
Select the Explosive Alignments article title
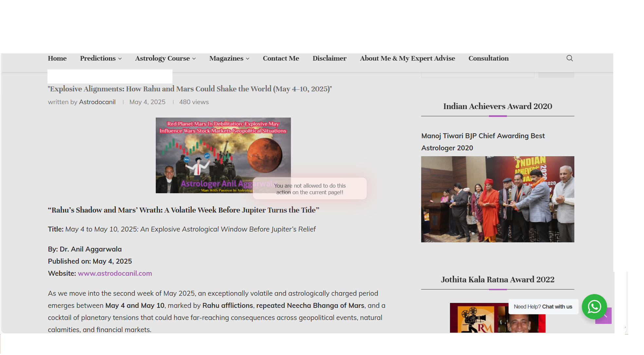tap(190, 89)
